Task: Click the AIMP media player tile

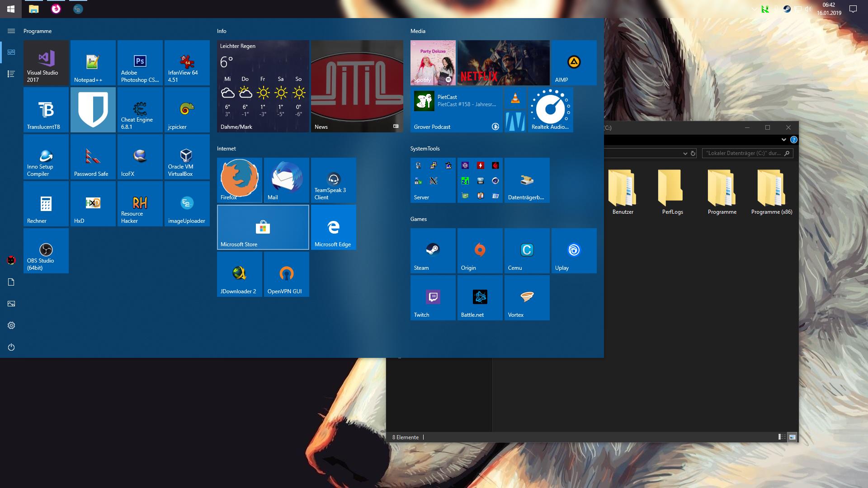Action: tap(574, 63)
